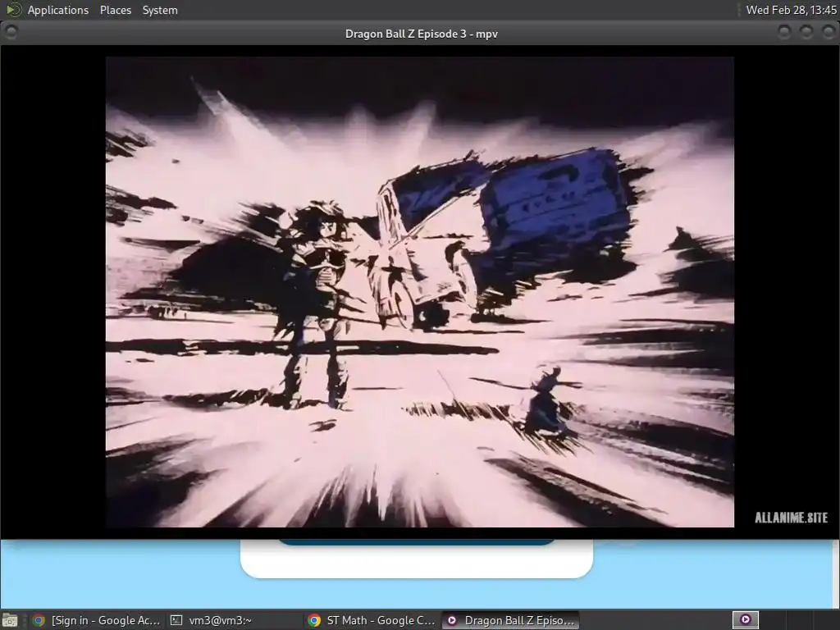Open the clock showing Wed Feb 28, 13:45
The image size is (840, 630).
click(x=791, y=10)
